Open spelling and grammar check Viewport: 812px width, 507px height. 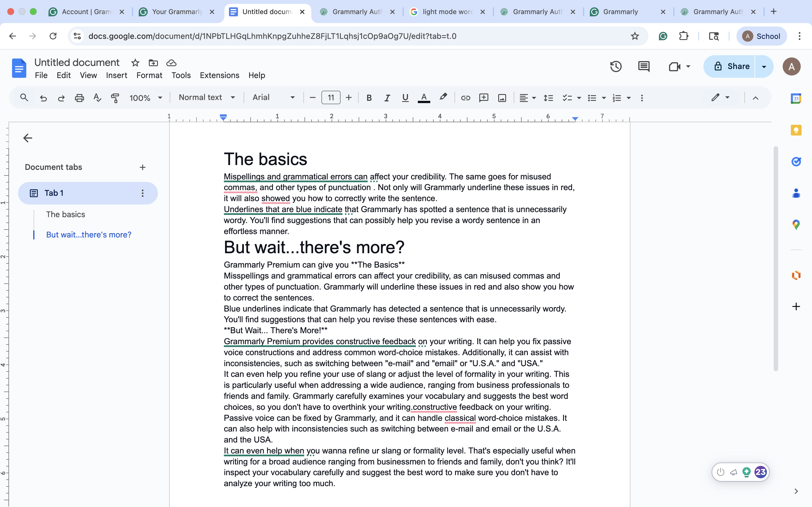coord(97,97)
